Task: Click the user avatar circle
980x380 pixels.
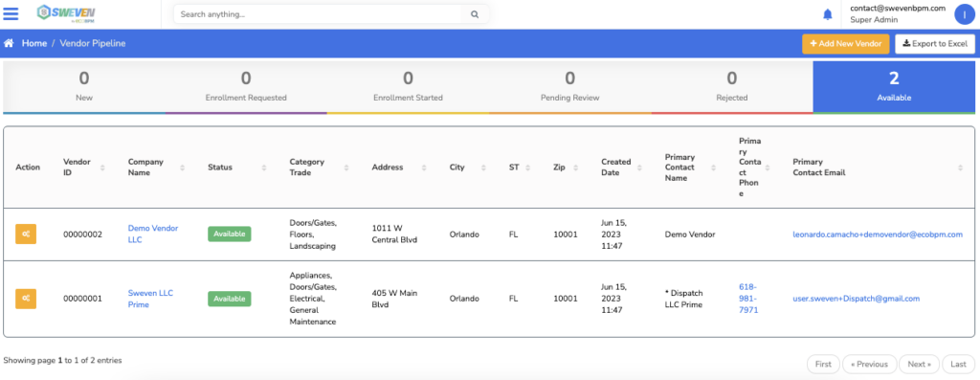Action: point(965,14)
